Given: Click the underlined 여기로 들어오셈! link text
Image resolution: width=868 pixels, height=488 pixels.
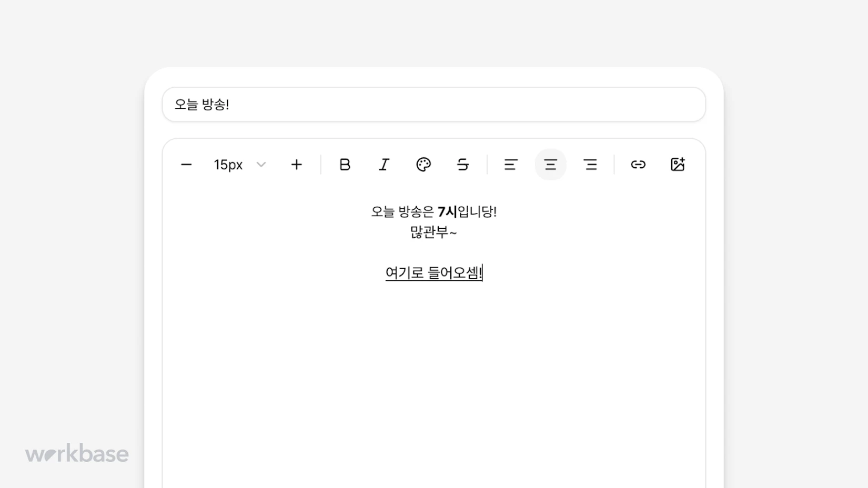Looking at the screenshot, I should click(433, 273).
